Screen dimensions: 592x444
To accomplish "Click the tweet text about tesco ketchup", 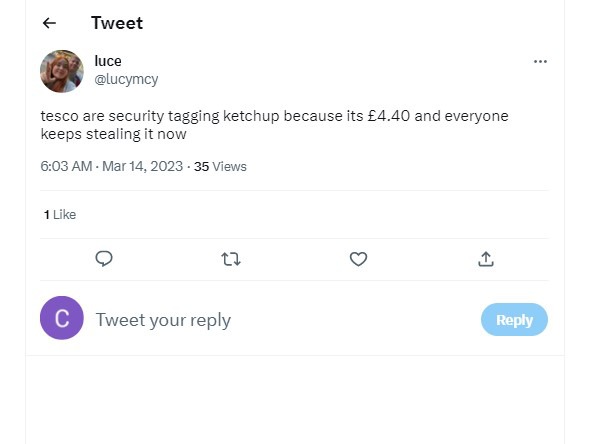I will pyautogui.click(x=274, y=125).
